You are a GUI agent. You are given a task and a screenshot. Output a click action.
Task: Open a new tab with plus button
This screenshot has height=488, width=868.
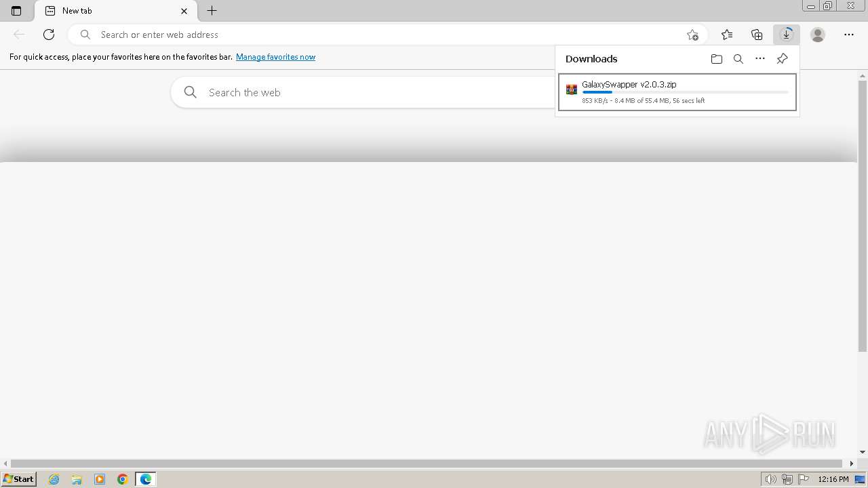[212, 11]
